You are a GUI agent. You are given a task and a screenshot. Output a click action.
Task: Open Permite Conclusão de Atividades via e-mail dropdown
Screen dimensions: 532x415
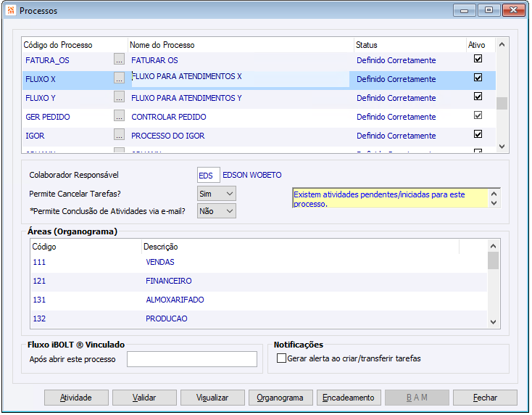[x=217, y=211]
